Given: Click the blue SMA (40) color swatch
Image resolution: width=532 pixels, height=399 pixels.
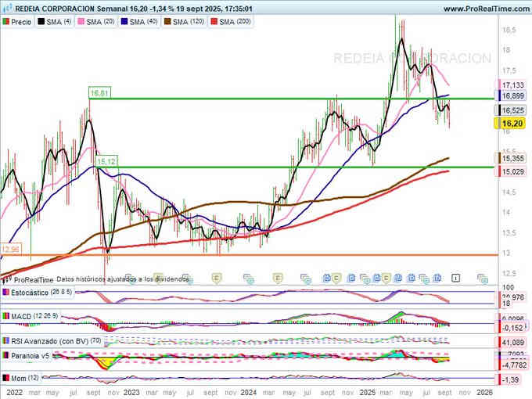Looking at the screenshot, I should 124,22.
